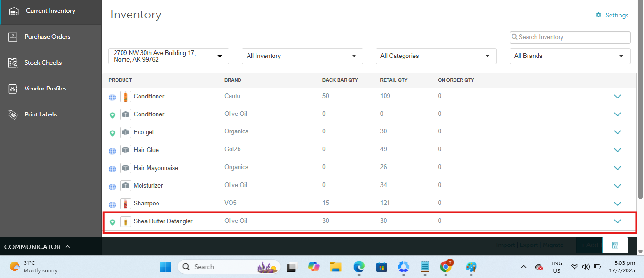Open the All Brands dropdown
Viewport: 644px width, 278px height.
(570, 56)
